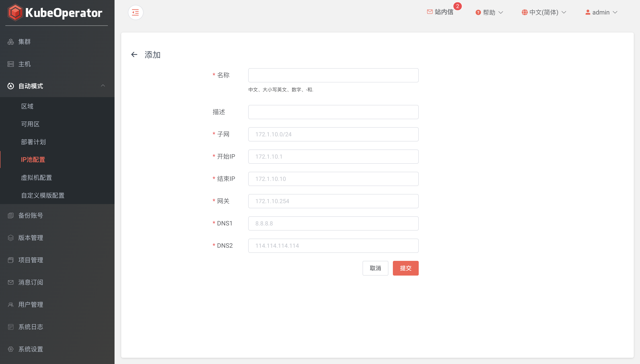This screenshot has height=364, width=640.
Task: Open 系统设置 in the sidebar
Action: (x=57, y=349)
